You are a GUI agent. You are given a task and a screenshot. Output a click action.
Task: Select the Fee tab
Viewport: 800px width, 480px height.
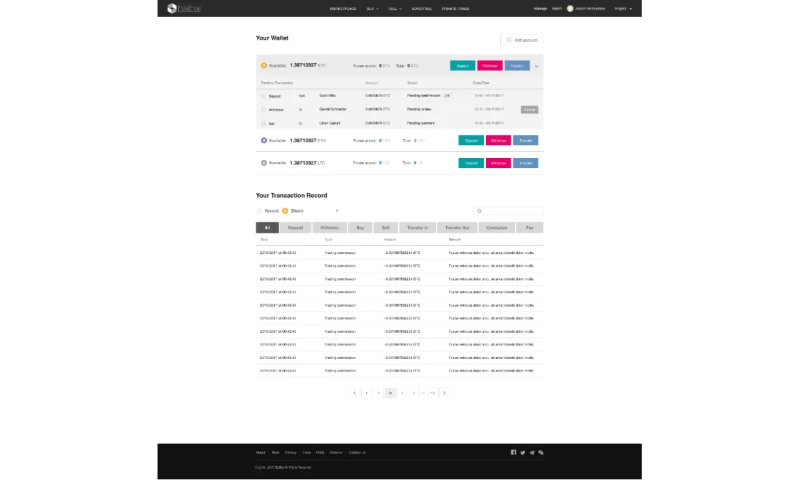pos(530,228)
